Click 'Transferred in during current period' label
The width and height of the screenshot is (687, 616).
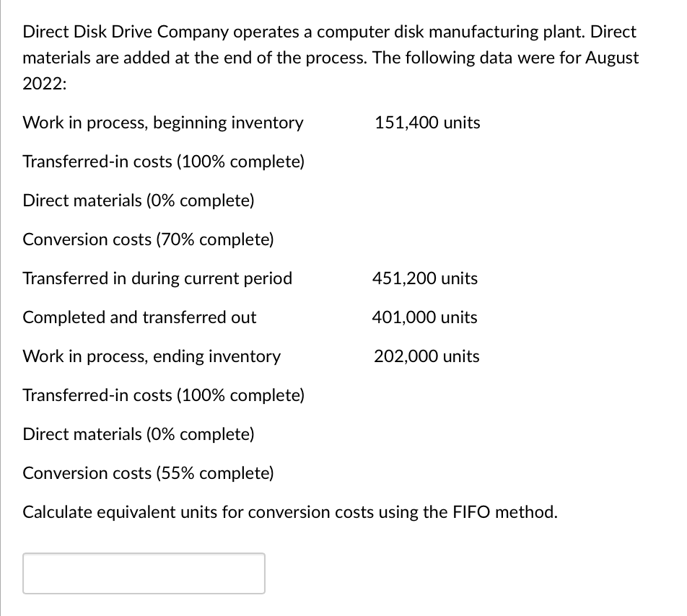[x=157, y=278]
